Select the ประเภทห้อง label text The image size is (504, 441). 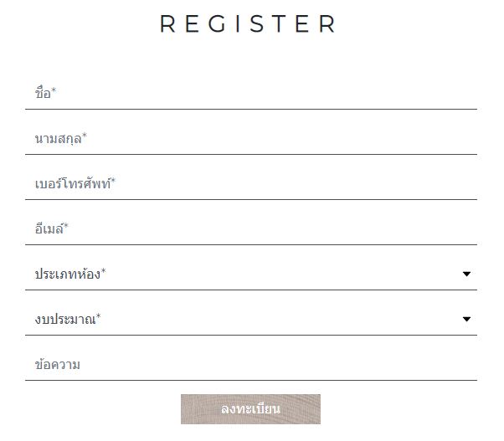point(67,274)
